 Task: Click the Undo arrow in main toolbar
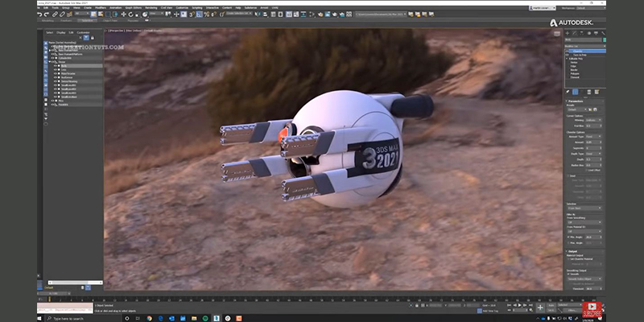[x=39, y=14]
